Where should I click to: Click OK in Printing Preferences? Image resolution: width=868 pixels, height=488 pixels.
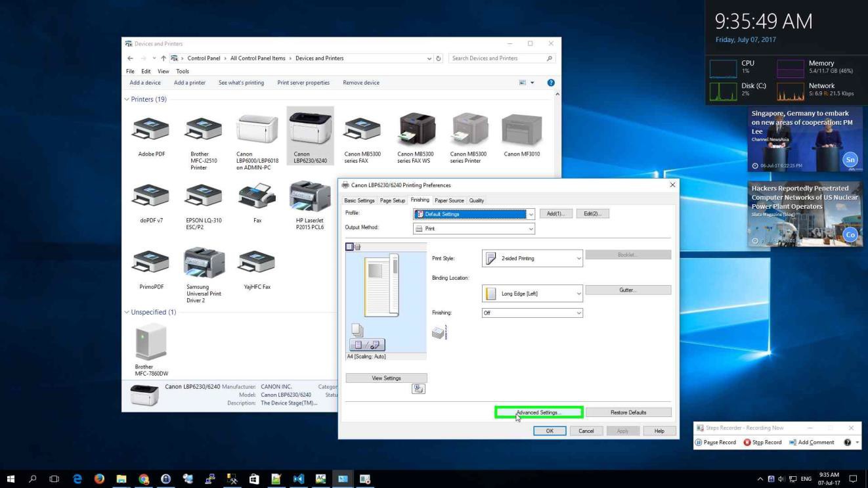click(x=550, y=431)
